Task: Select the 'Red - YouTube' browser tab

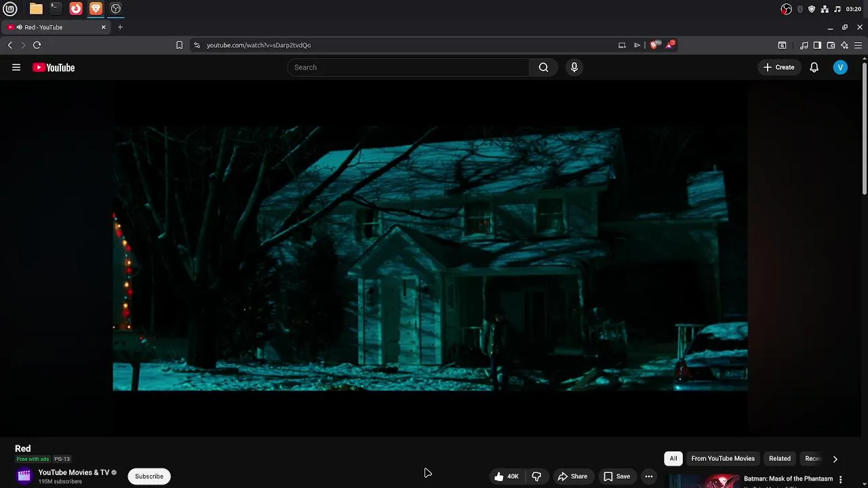Action: (x=58, y=27)
